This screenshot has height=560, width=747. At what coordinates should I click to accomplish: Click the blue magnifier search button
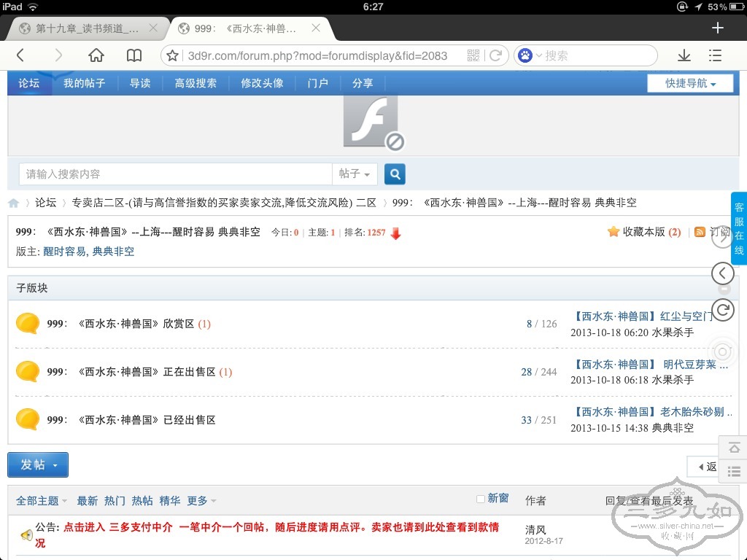pos(395,174)
